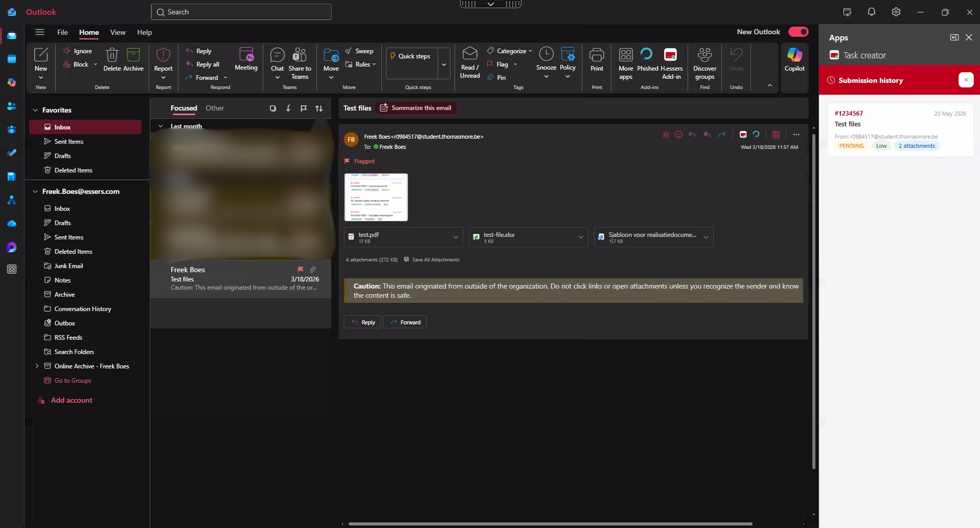This screenshot has width=980, height=528.
Task: Add emoji reaction to message
Action: pyautogui.click(x=678, y=135)
